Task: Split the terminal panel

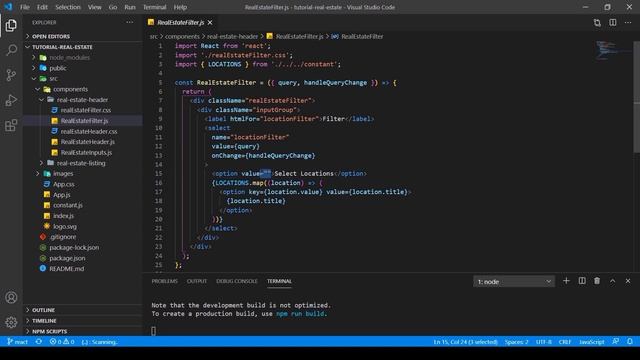Action: pos(582,281)
